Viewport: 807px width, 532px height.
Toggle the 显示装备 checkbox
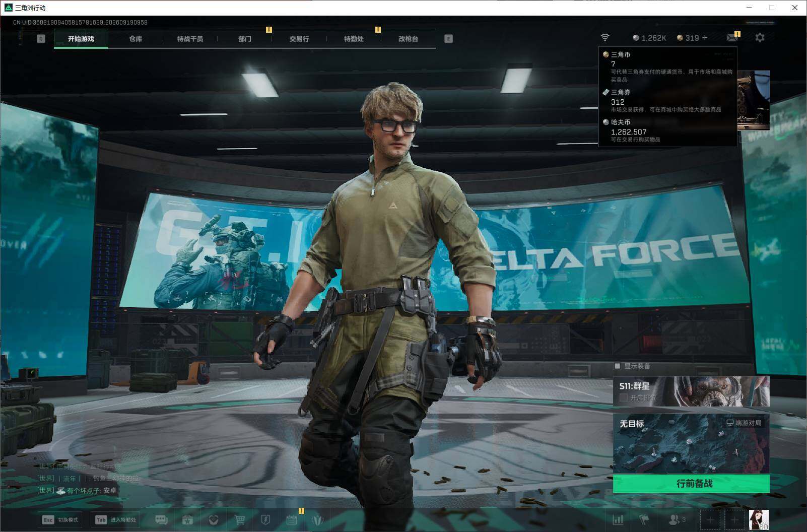(618, 366)
